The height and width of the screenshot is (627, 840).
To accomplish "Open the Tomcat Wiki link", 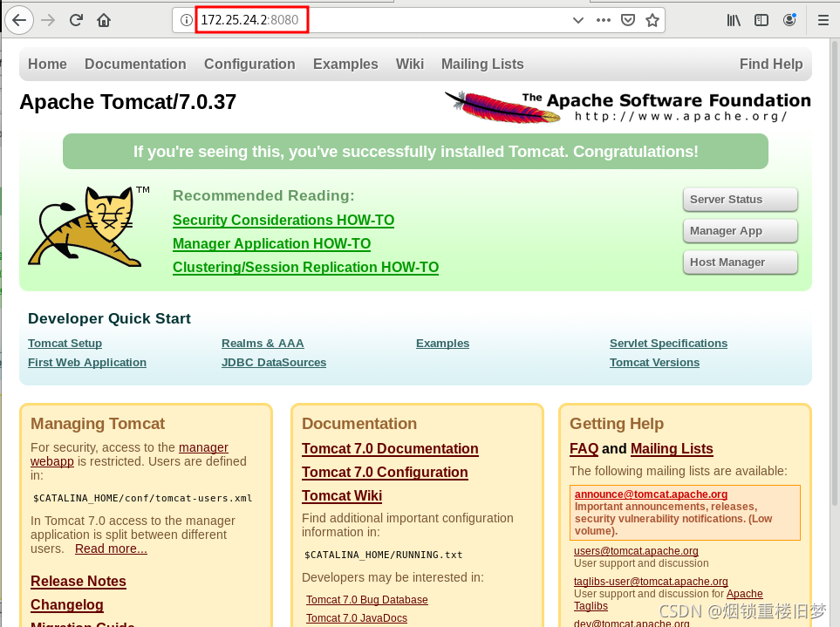I will pyautogui.click(x=342, y=496).
